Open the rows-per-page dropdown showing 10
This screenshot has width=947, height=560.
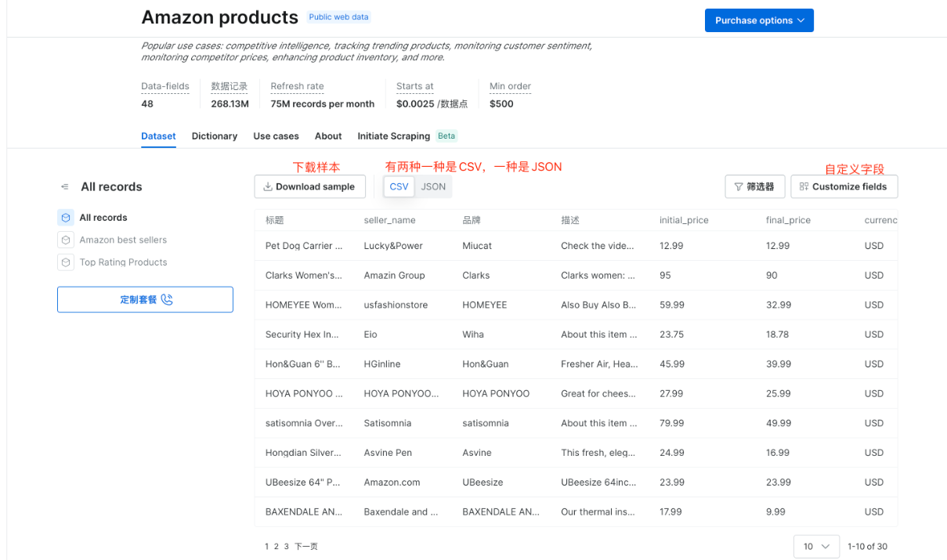[x=816, y=547]
